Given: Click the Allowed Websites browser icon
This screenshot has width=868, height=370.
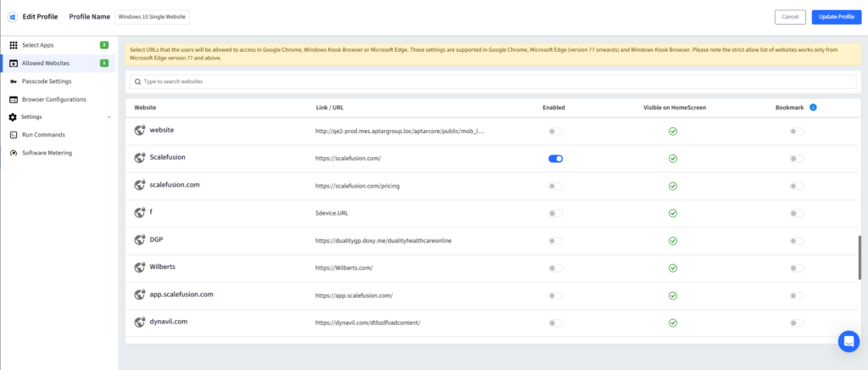Looking at the screenshot, I should tap(14, 63).
